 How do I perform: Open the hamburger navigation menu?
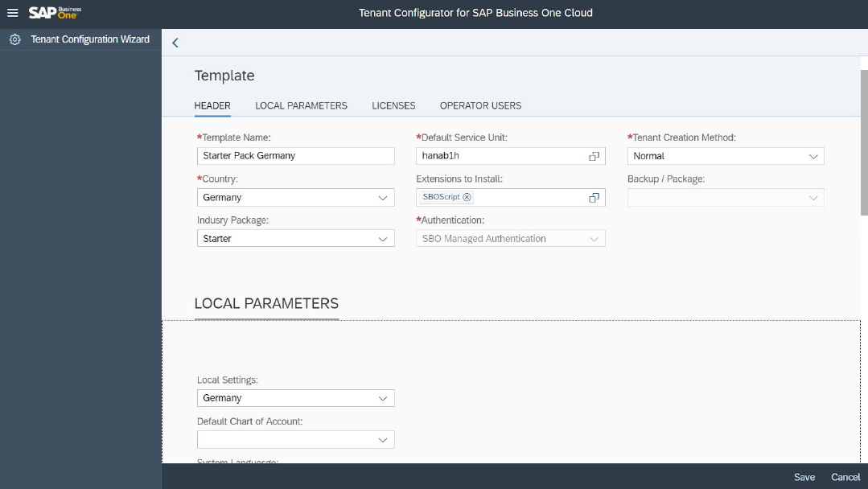pos(12,13)
